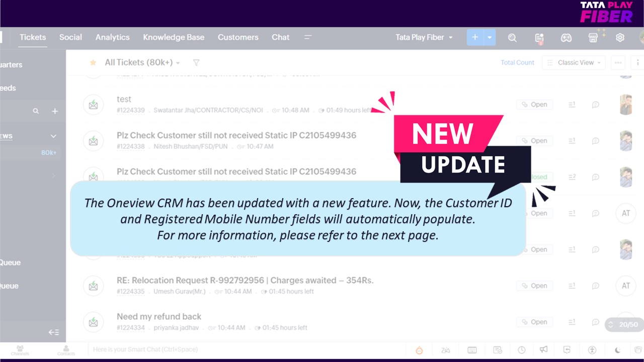This screenshot has height=362, width=644.
Task: Open the Social tab
Action: (70, 37)
